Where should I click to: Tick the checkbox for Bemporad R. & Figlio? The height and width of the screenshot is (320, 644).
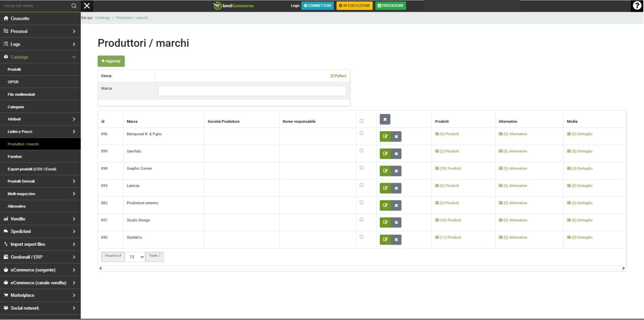click(361, 134)
